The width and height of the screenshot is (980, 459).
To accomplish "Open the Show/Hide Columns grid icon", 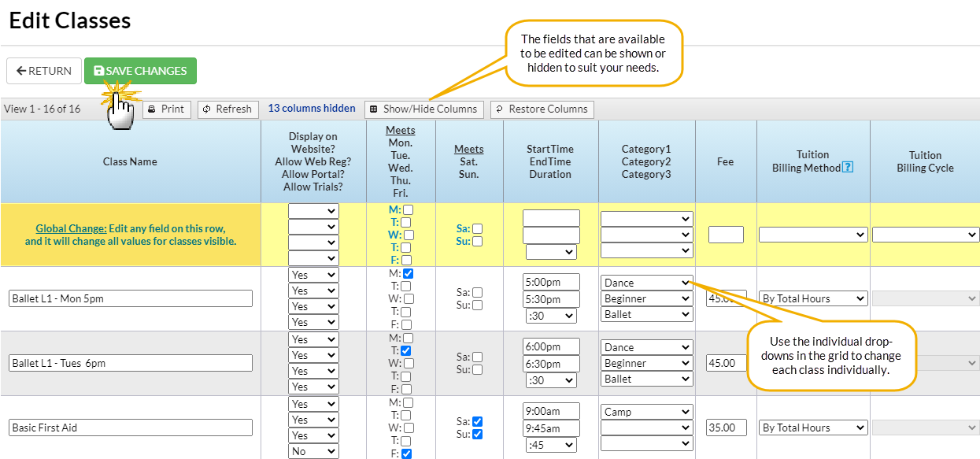I will [372, 109].
